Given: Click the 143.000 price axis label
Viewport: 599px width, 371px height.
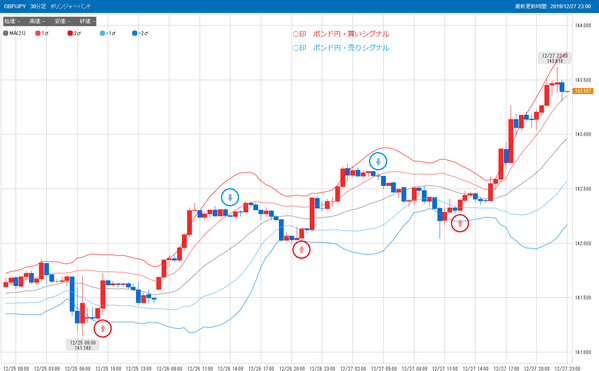Looking at the screenshot, I should [x=583, y=134].
